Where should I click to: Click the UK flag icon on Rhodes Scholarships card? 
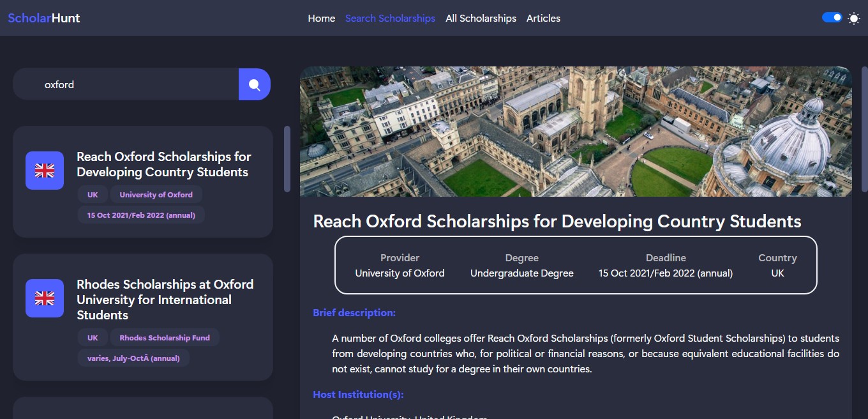tap(45, 298)
